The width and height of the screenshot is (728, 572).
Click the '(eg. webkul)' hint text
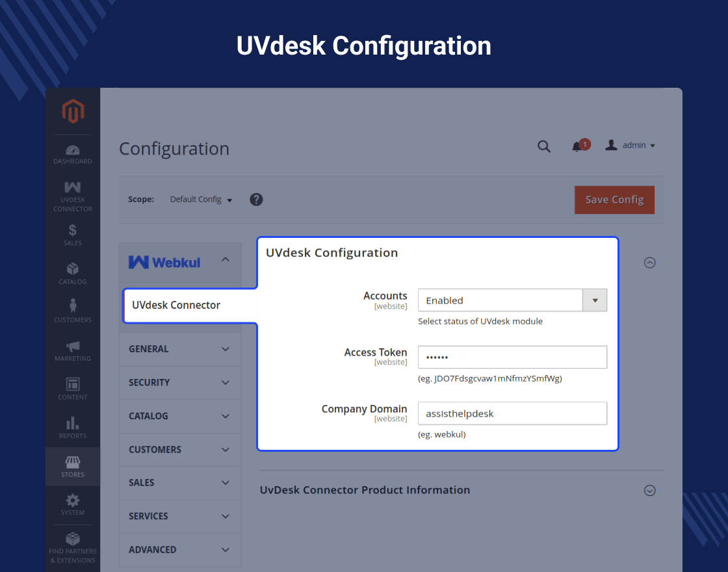[x=441, y=435]
